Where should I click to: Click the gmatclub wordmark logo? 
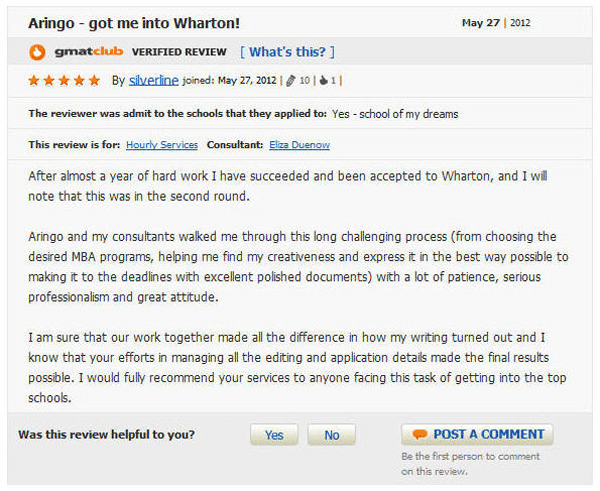click(x=89, y=51)
